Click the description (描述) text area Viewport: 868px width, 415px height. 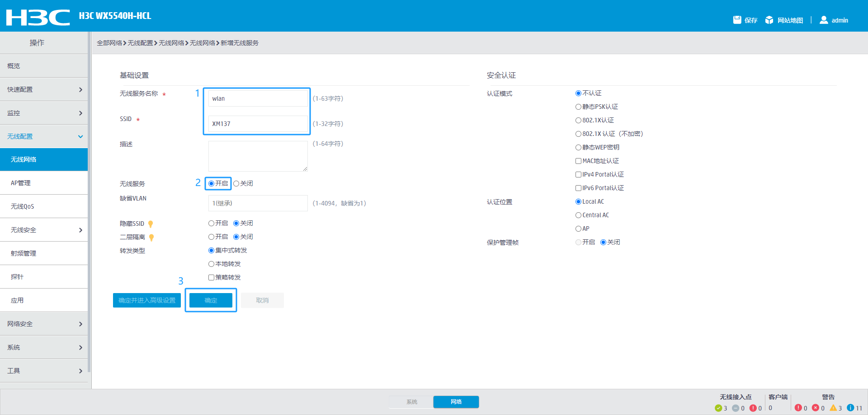258,156
